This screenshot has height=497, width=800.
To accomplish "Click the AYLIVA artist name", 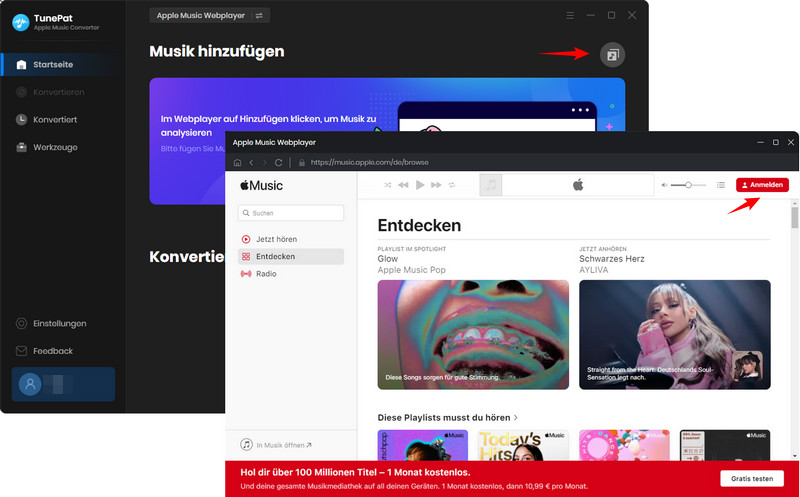I will click(593, 270).
